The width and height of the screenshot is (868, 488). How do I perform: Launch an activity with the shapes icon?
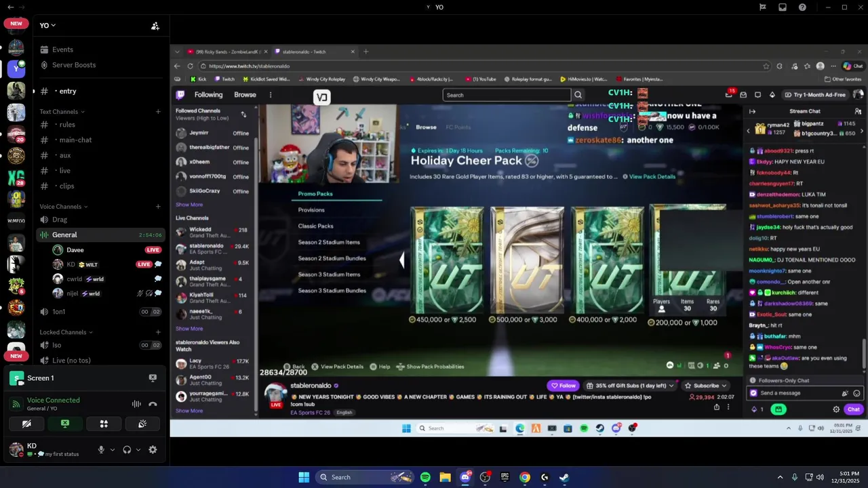point(104,424)
